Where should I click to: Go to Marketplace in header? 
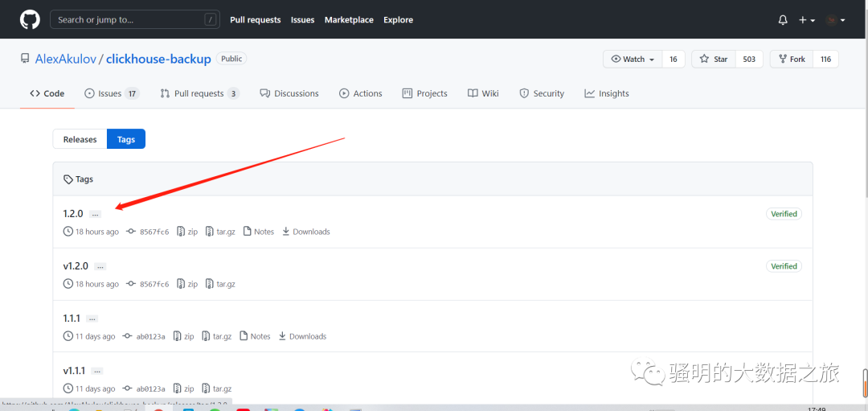[x=349, y=20]
